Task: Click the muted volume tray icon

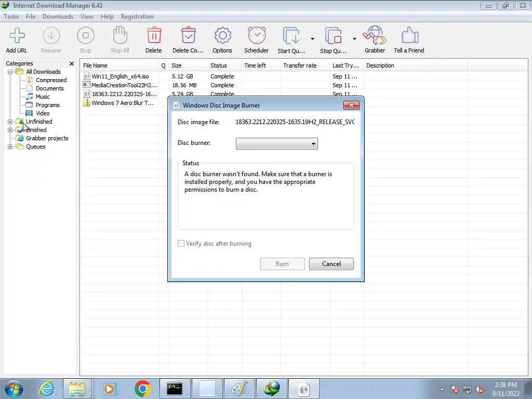Action: click(480, 390)
